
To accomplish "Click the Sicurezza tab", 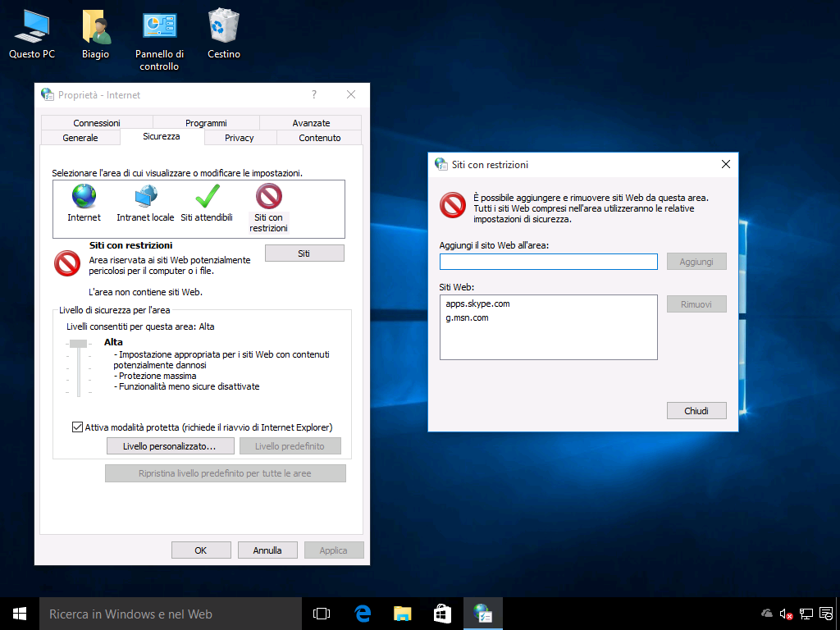I will pos(162,137).
